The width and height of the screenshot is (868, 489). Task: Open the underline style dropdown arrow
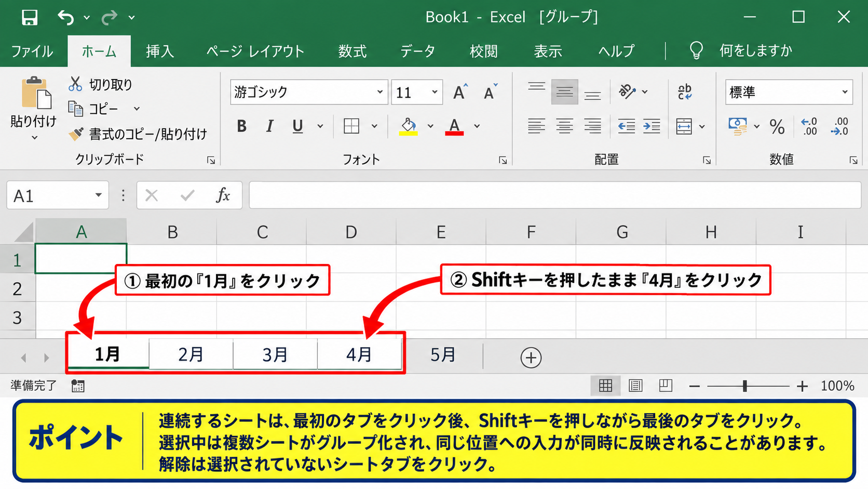coord(320,126)
